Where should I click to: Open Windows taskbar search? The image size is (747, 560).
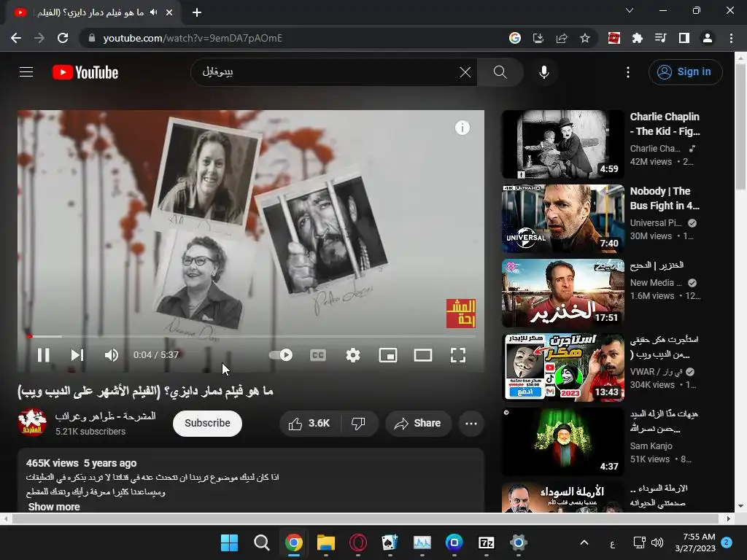coord(262,542)
